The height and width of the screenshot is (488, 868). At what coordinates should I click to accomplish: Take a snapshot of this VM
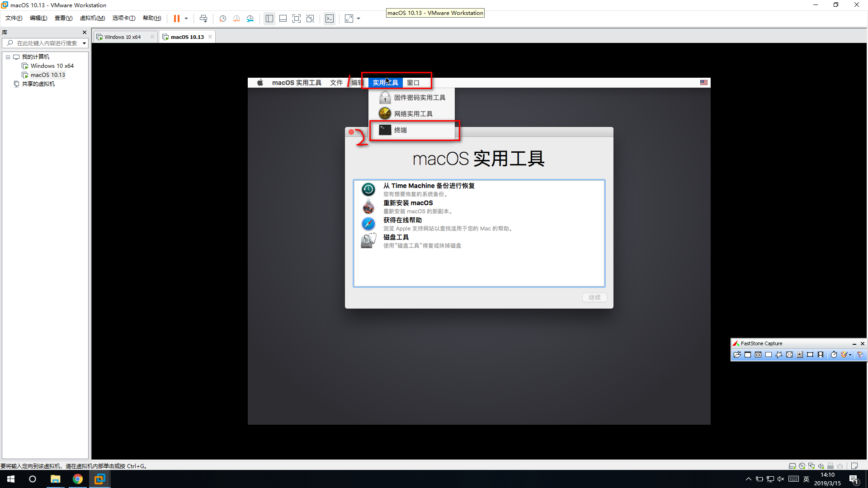click(222, 19)
